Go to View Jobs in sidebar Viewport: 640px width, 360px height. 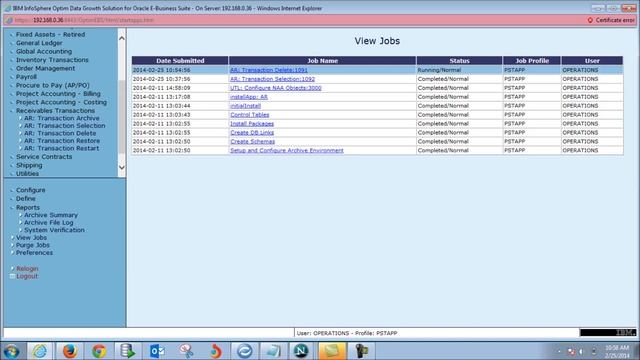click(x=31, y=238)
